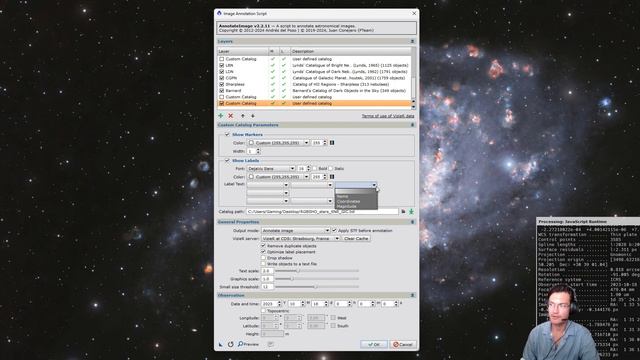Close the Image Annotation Script dialog

pos(414,13)
